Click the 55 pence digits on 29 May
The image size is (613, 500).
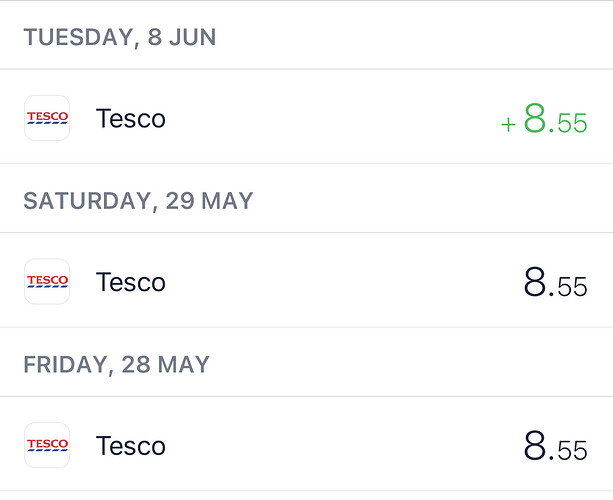point(572,288)
